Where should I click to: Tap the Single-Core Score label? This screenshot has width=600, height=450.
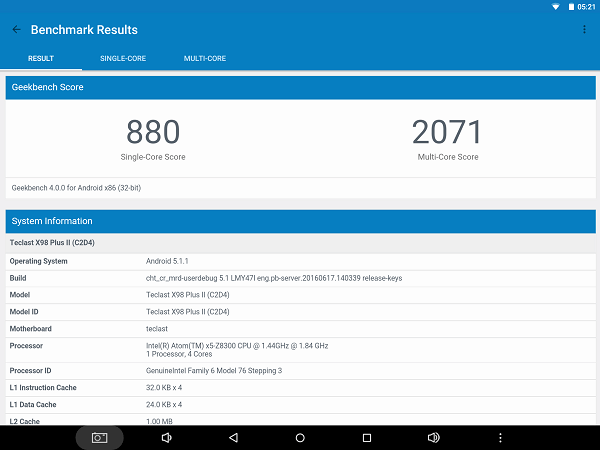[x=153, y=157]
